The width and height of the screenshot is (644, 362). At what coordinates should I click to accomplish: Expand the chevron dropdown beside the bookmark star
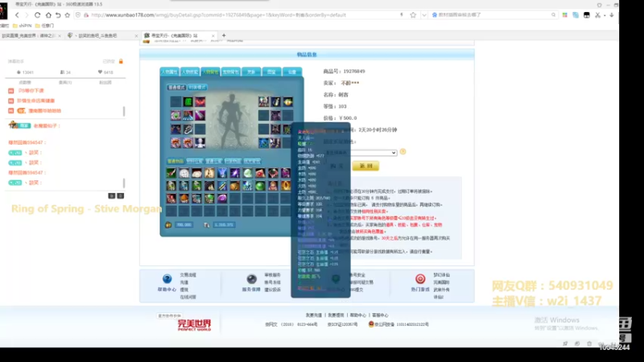coord(424,14)
